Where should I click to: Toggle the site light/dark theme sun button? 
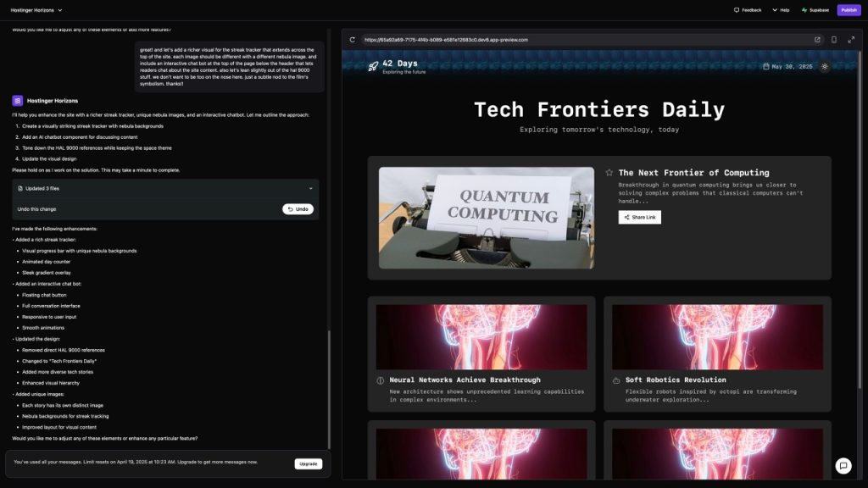point(825,67)
